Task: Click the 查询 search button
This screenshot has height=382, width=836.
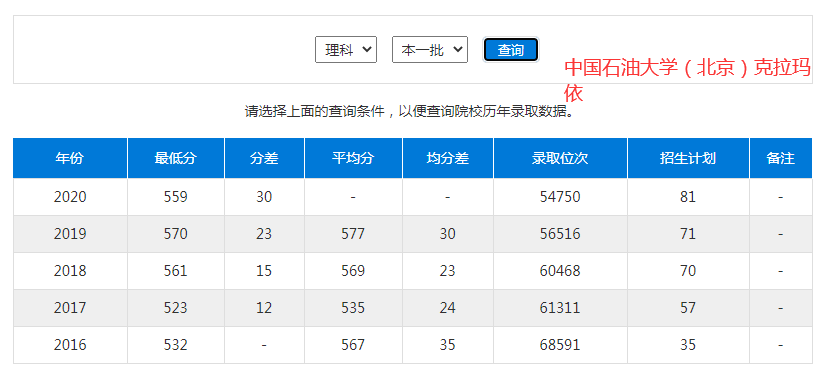Action: [x=511, y=50]
